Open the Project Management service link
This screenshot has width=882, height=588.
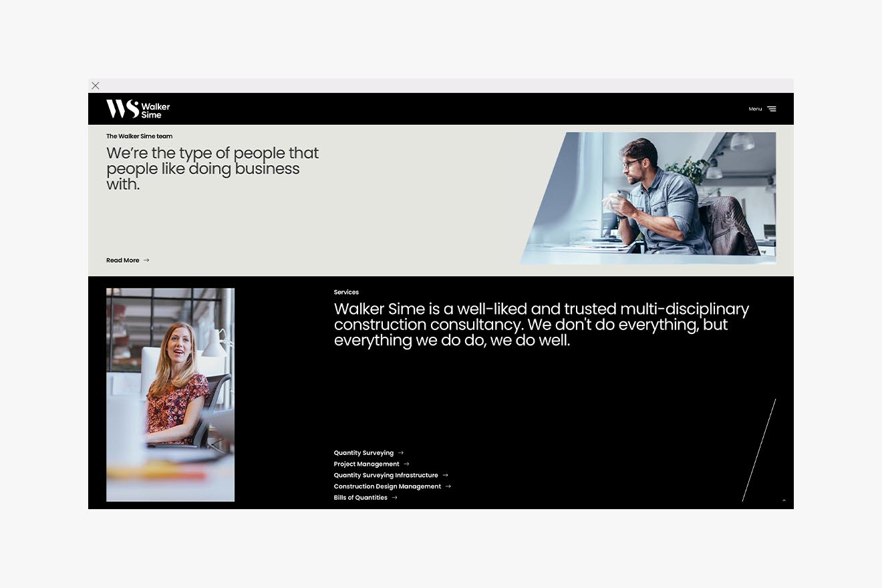click(x=367, y=464)
